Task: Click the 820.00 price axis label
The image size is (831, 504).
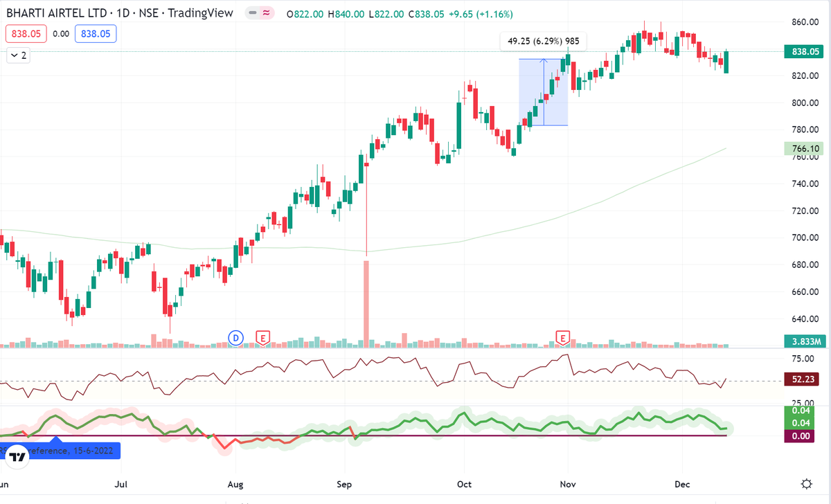Action: tap(805, 76)
